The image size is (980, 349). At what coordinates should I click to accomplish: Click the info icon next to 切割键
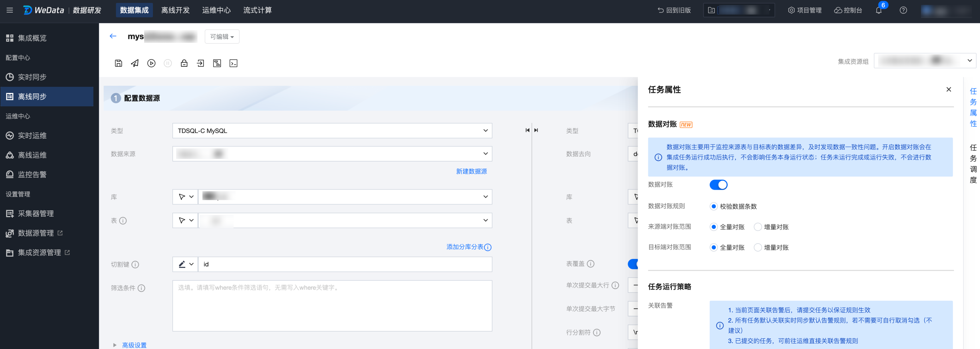pos(135,264)
